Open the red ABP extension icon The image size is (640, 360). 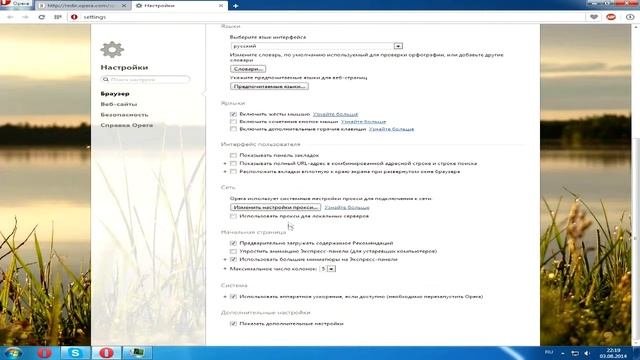click(611, 17)
